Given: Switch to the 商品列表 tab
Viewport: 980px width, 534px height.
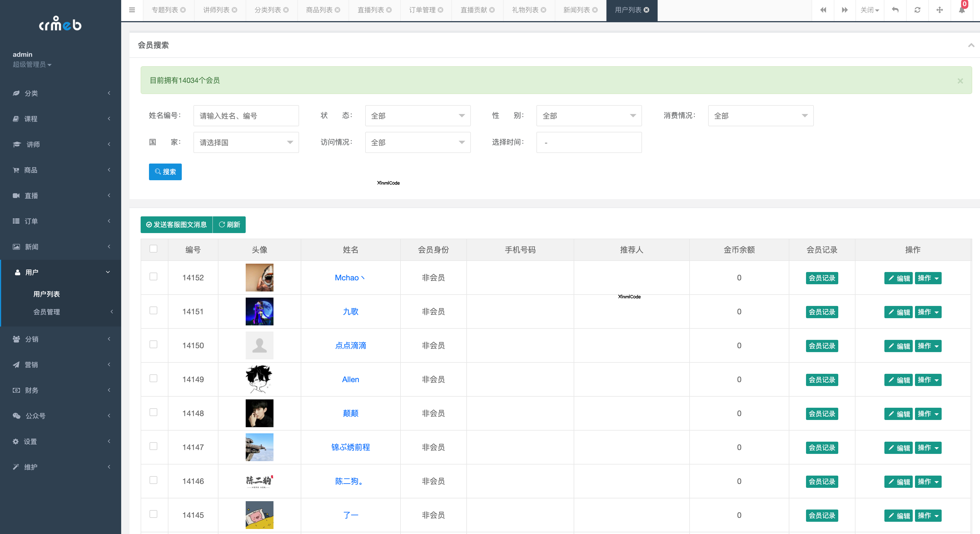Looking at the screenshot, I should [x=319, y=10].
